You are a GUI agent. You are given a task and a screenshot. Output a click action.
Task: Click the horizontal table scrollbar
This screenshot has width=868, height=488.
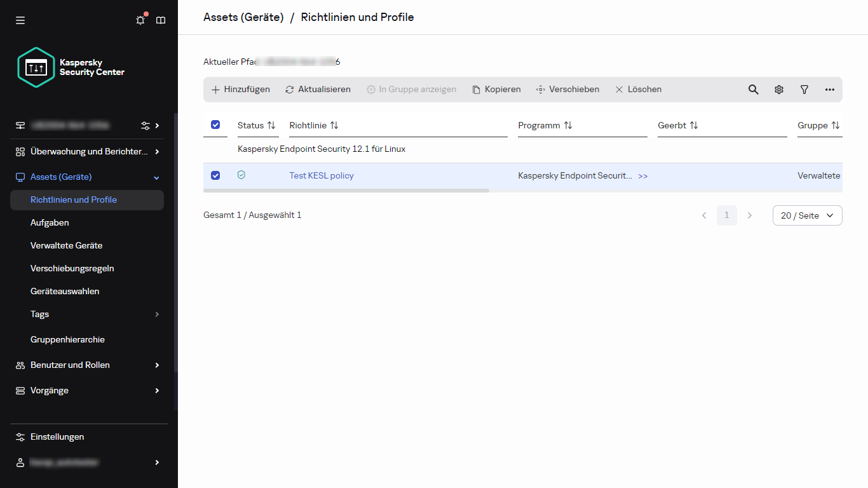(x=346, y=190)
